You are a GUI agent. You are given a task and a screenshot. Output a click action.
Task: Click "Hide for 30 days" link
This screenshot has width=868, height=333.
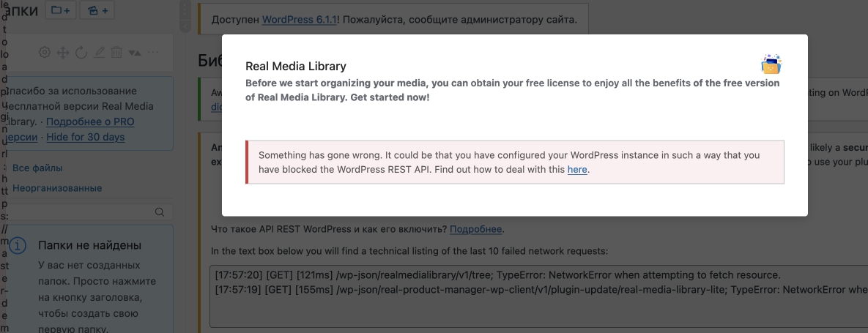click(86, 137)
